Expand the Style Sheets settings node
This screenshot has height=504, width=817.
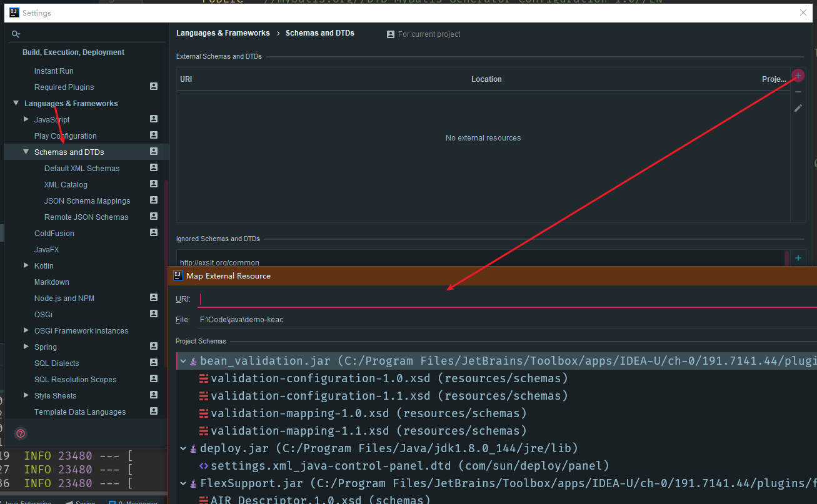pos(26,395)
